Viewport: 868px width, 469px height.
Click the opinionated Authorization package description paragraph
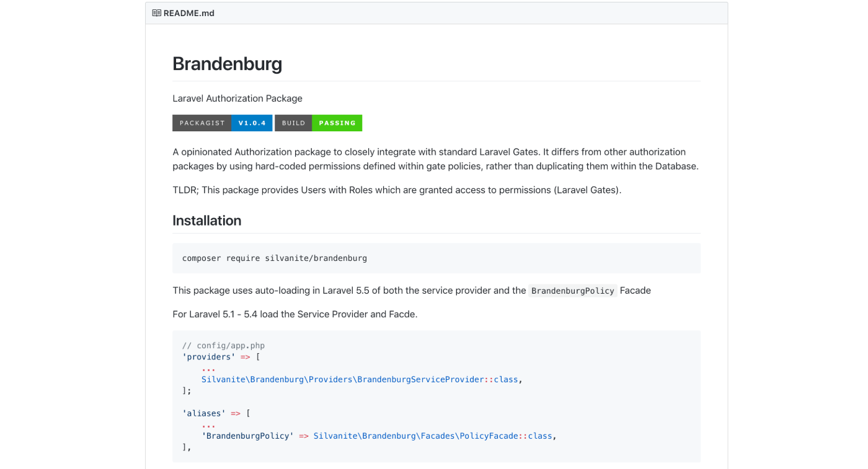click(435, 159)
